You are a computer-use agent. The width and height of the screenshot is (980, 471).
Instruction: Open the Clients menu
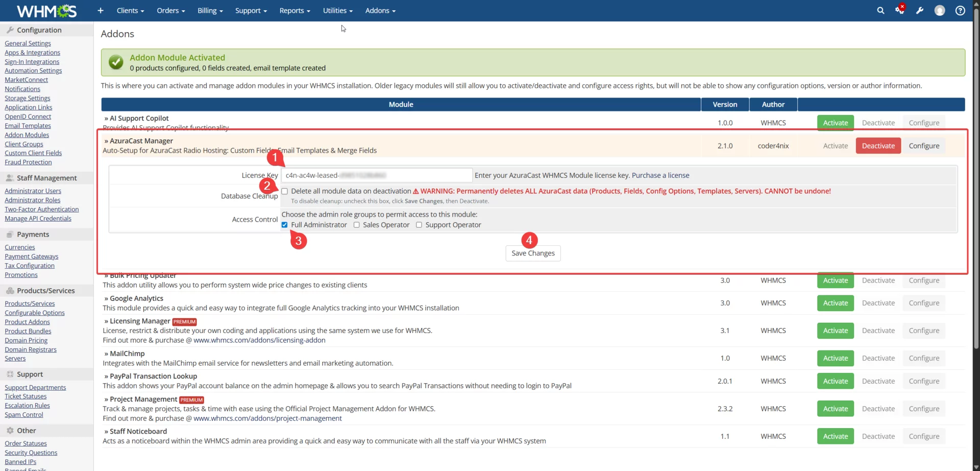pyautogui.click(x=130, y=10)
